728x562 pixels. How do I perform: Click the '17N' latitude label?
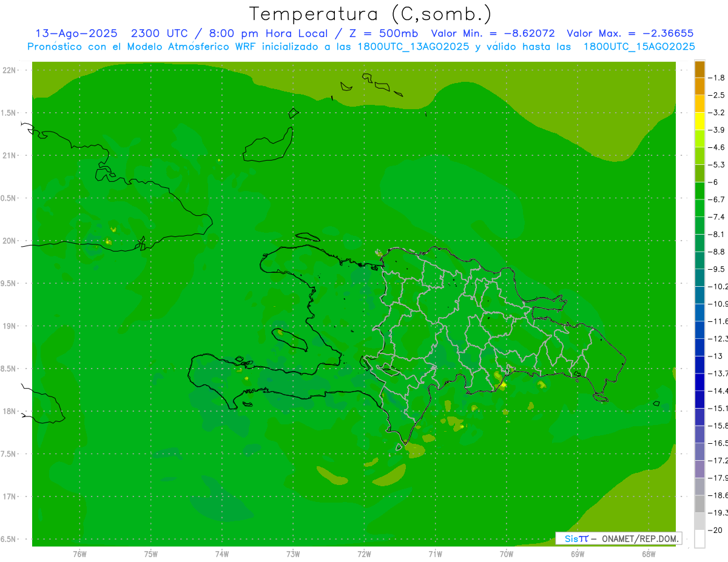click(x=10, y=497)
